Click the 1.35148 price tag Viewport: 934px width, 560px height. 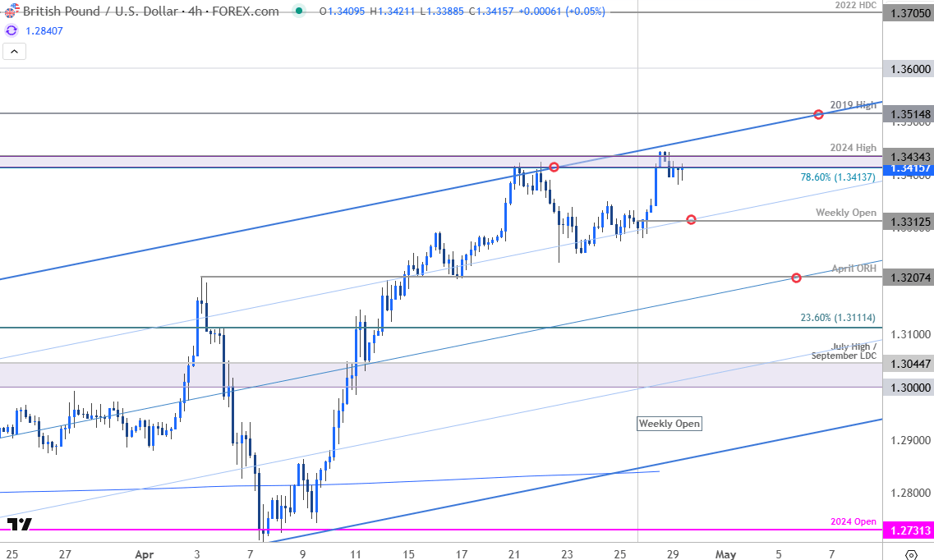[x=909, y=113]
